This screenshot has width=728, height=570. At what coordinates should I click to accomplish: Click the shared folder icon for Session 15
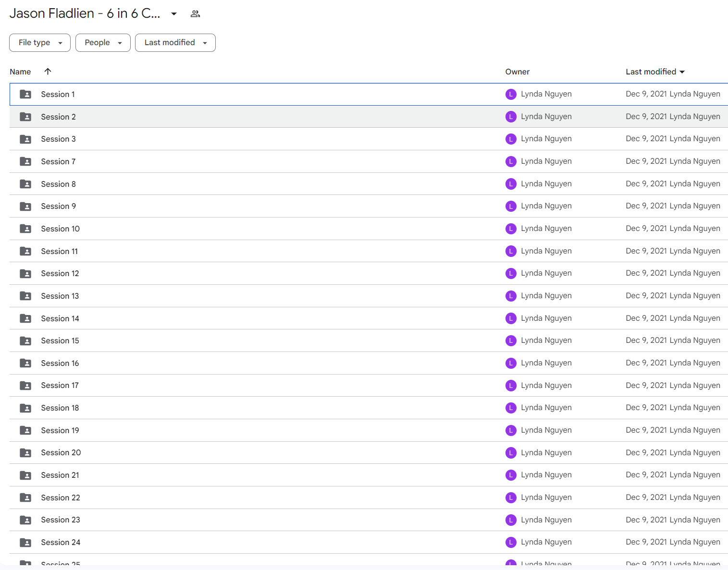(x=25, y=341)
